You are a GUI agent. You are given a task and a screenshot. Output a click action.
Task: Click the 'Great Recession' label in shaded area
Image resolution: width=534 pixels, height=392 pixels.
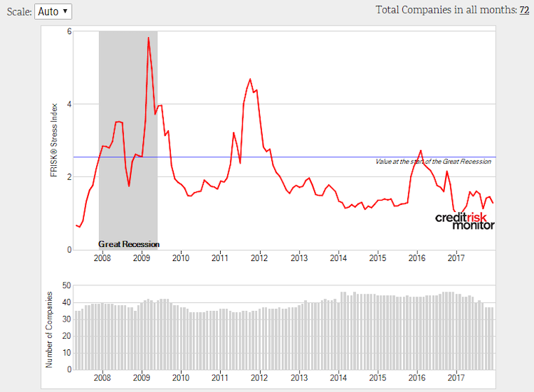tap(129, 244)
